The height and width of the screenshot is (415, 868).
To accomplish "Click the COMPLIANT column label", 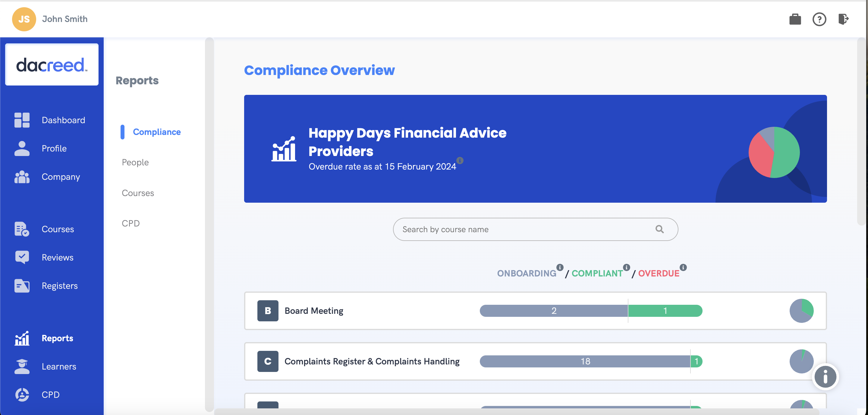I will coord(597,273).
